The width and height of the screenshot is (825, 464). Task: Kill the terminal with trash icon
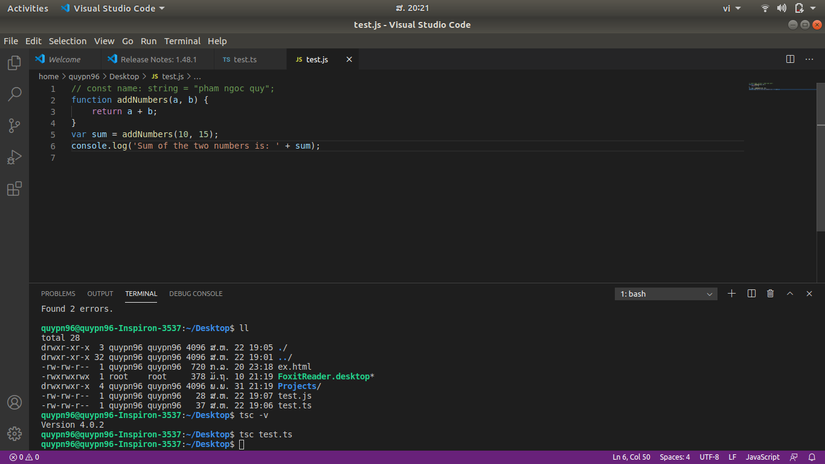pyautogui.click(x=770, y=294)
